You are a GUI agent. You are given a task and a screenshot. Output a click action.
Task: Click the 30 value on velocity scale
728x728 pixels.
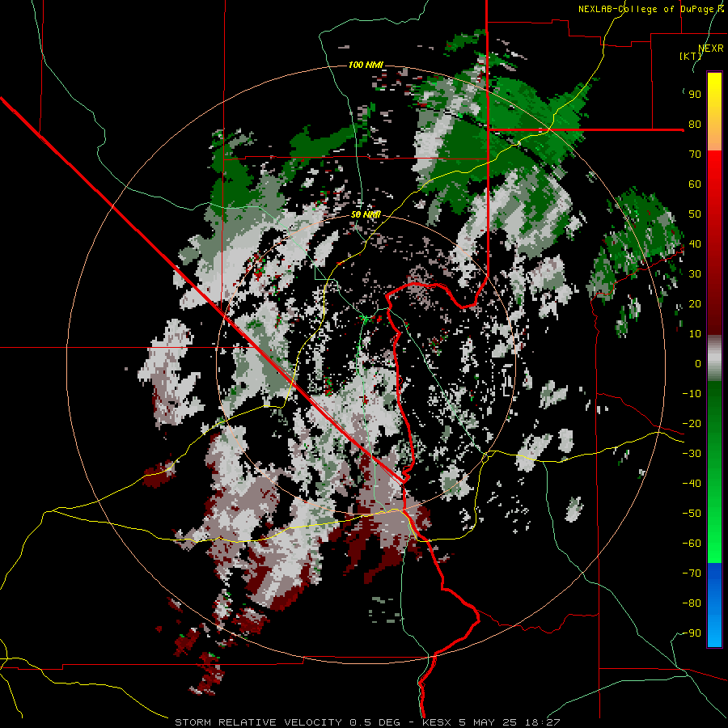pyautogui.click(x=695, y=274)
